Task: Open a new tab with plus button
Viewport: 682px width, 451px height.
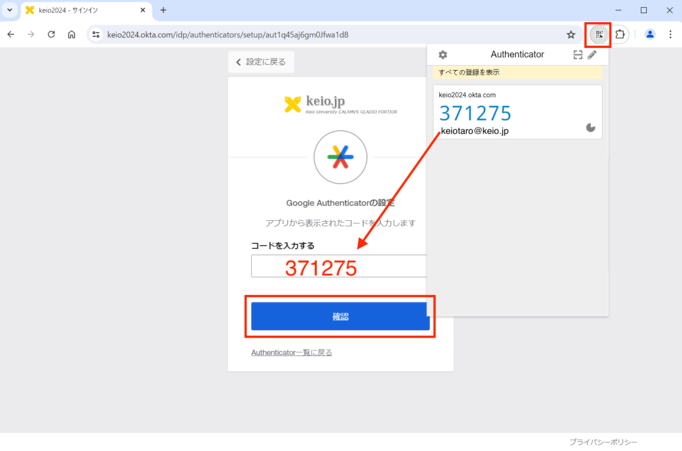Action: (163, 10)
